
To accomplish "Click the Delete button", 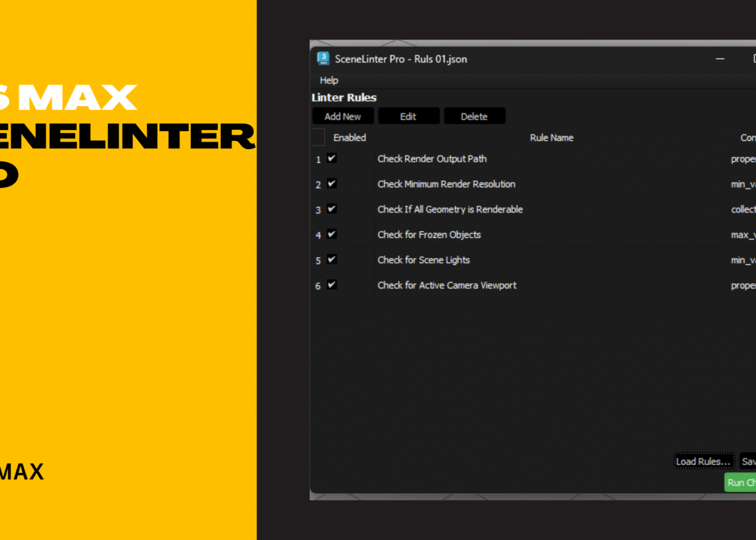I will [x=474, y=115].
